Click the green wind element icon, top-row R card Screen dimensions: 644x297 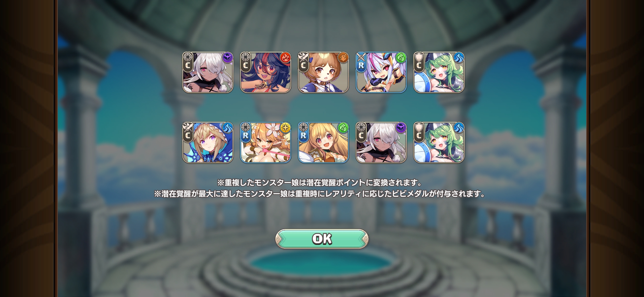[x=401, y=57]
